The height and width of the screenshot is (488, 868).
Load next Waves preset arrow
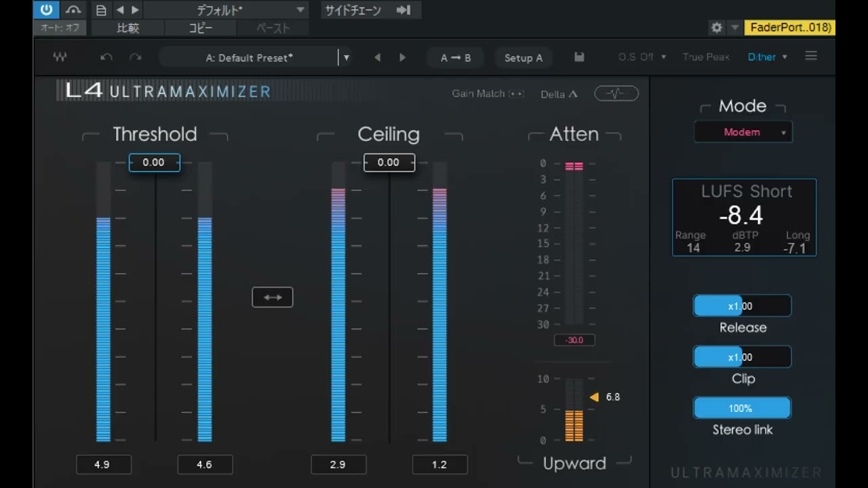(x=402, y=58)
